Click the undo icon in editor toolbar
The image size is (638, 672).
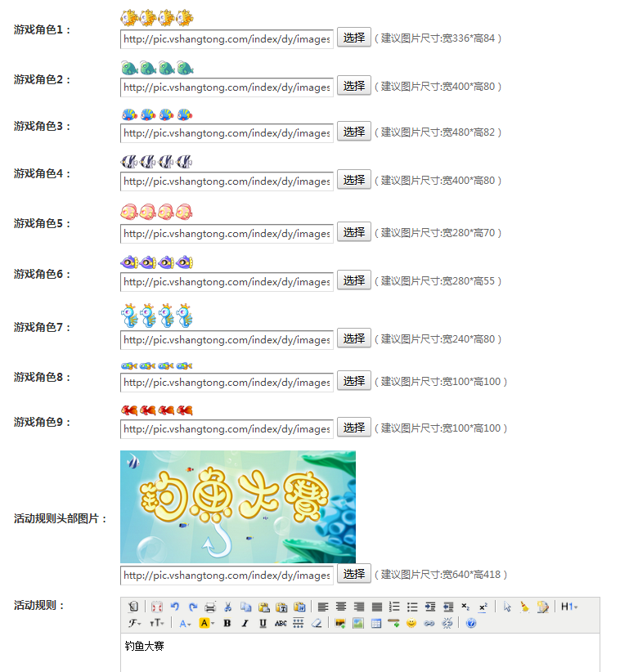174,607
